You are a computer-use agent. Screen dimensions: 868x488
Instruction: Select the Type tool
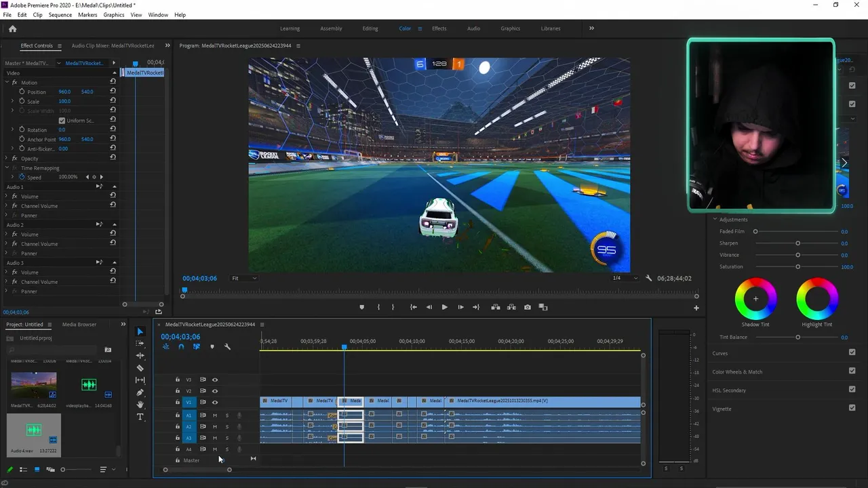pos(140,417)
